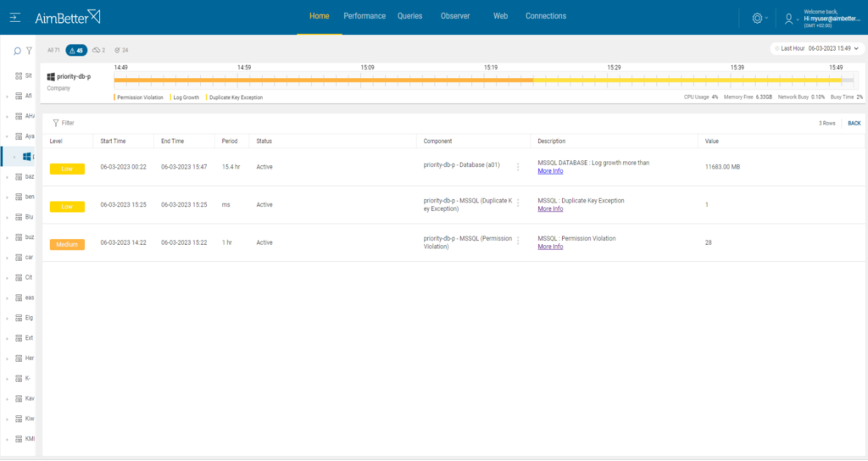Click the AimBetter logo
This screenshot has height=461, width=868.
68,17
